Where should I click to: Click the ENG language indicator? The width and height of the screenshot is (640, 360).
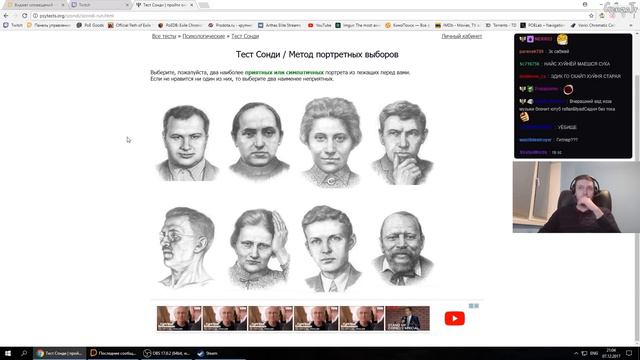pos(594,353)
